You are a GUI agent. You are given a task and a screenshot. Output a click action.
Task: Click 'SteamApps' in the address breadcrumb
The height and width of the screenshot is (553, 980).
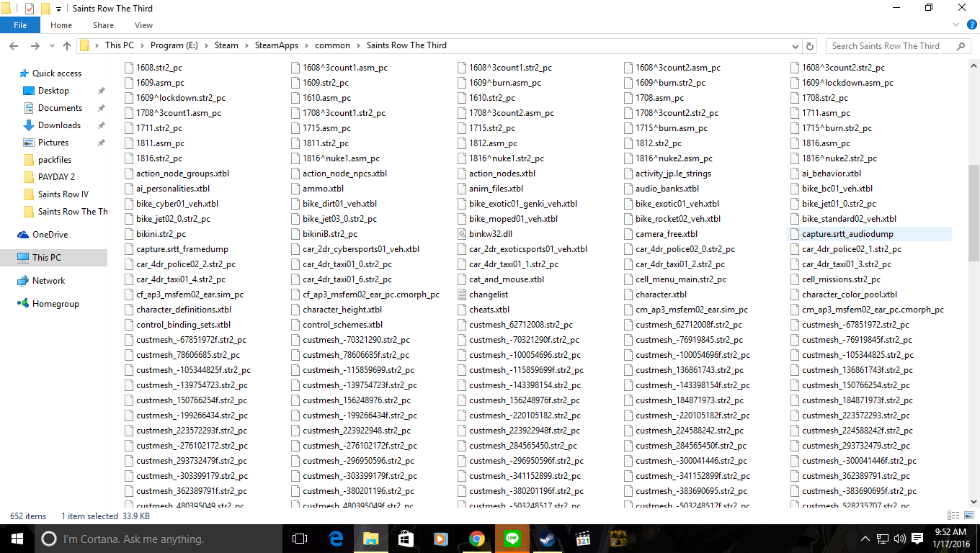click(x=277, y=45)
